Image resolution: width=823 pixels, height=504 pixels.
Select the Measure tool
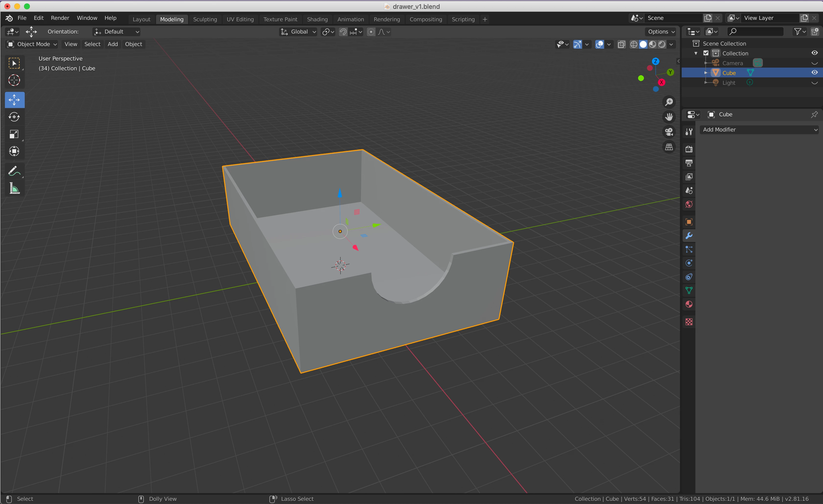[14, 188]
